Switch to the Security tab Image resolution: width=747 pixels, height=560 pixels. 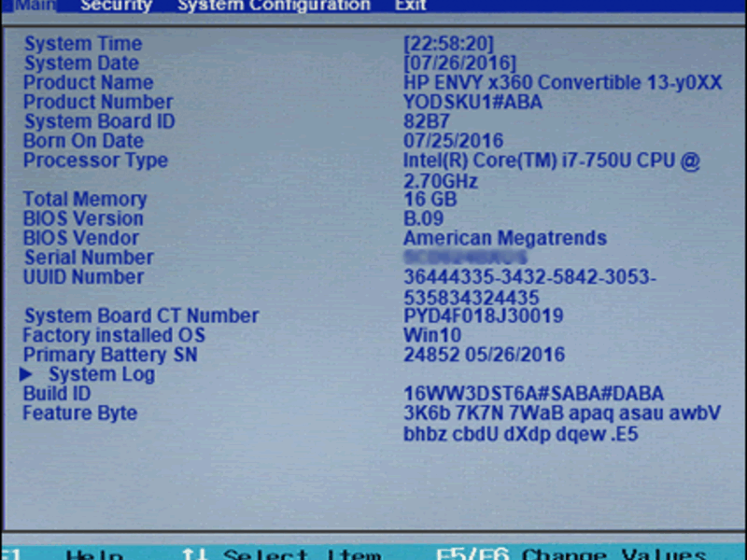pos(116,6)
